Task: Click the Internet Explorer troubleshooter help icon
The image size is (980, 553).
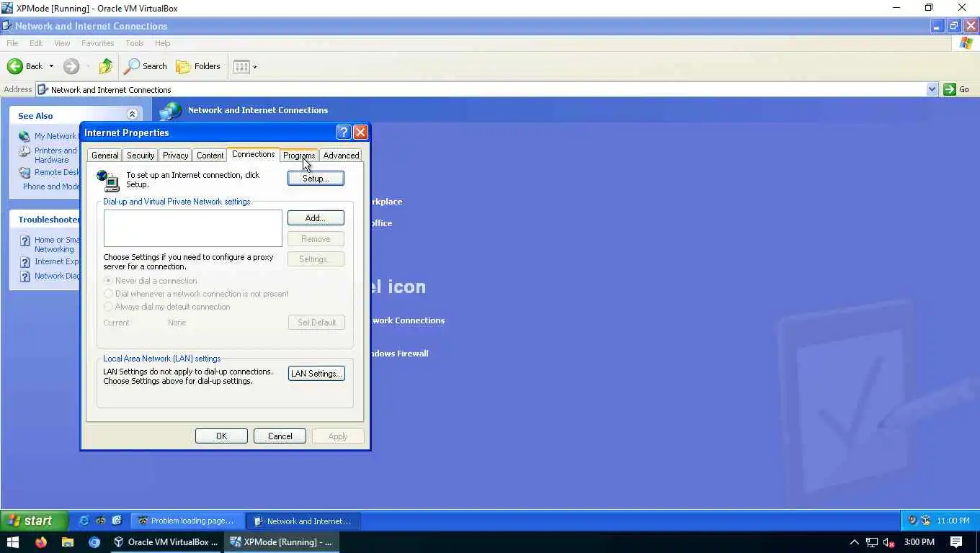Action: pyautogui.click(x=24, y=262)
